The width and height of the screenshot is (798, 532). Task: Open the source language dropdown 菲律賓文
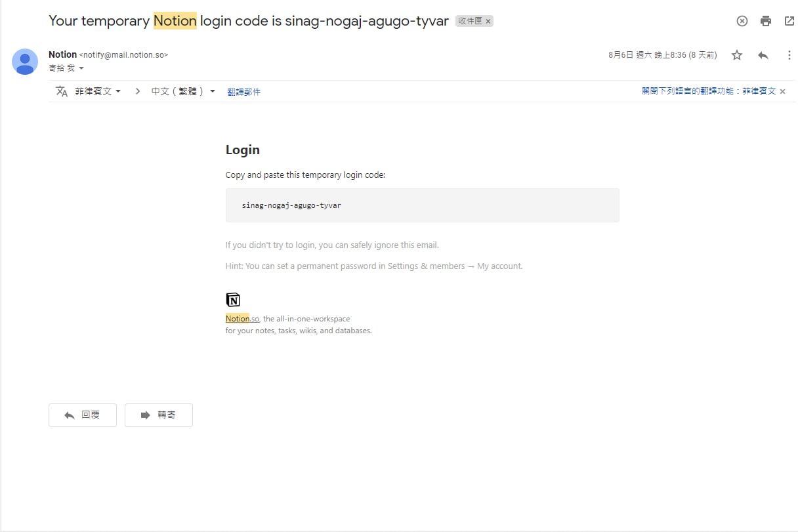click(x=98, y=91)
